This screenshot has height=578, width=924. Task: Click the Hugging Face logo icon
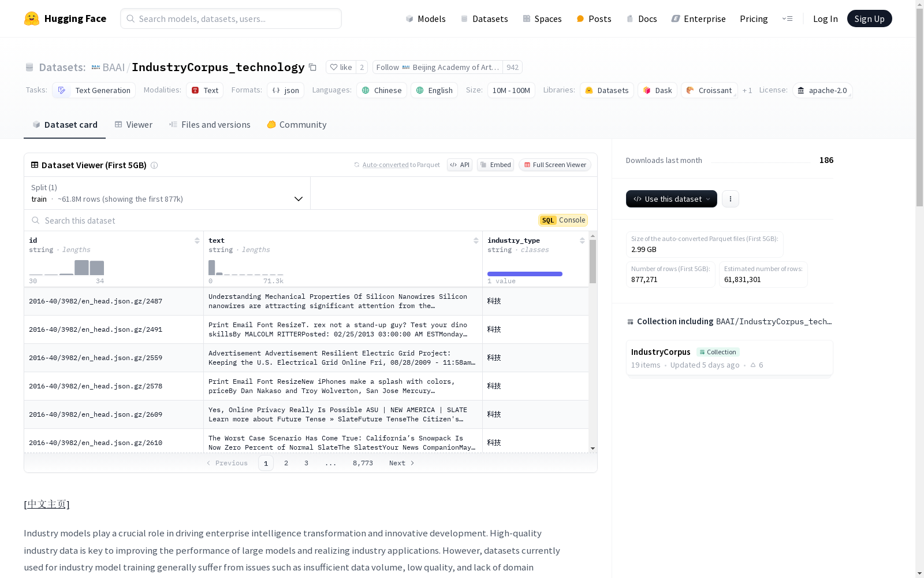[x=32, y=18]
